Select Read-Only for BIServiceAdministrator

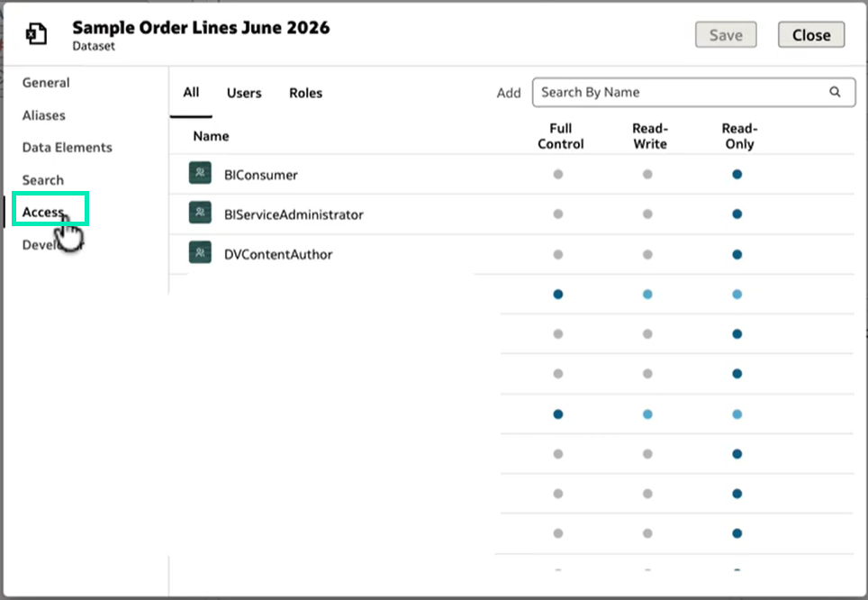click(737, 214)
